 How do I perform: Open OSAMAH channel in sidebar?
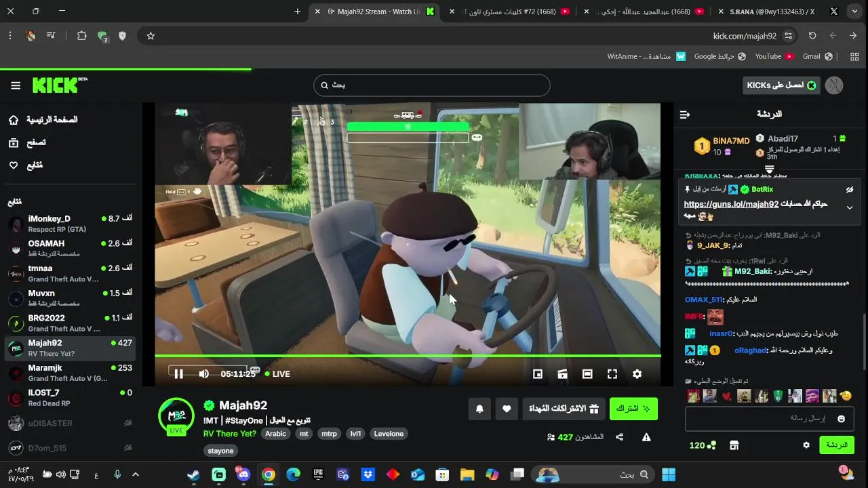coord(71,249)
